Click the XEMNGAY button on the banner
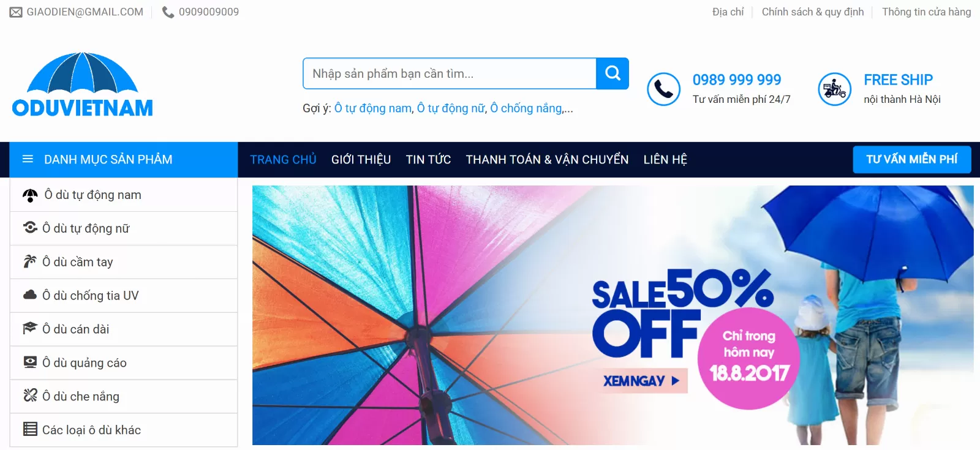 pos(643,381)
